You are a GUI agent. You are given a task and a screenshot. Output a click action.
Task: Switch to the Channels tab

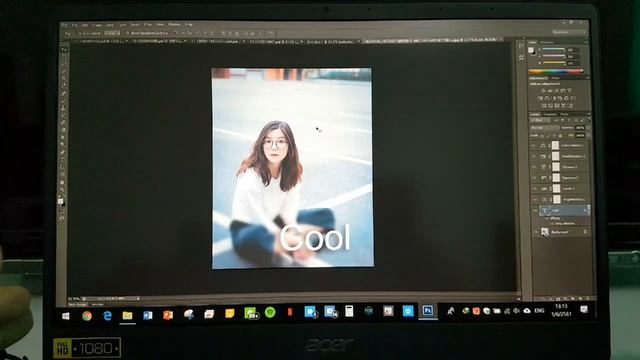click(x=550, y=114)
